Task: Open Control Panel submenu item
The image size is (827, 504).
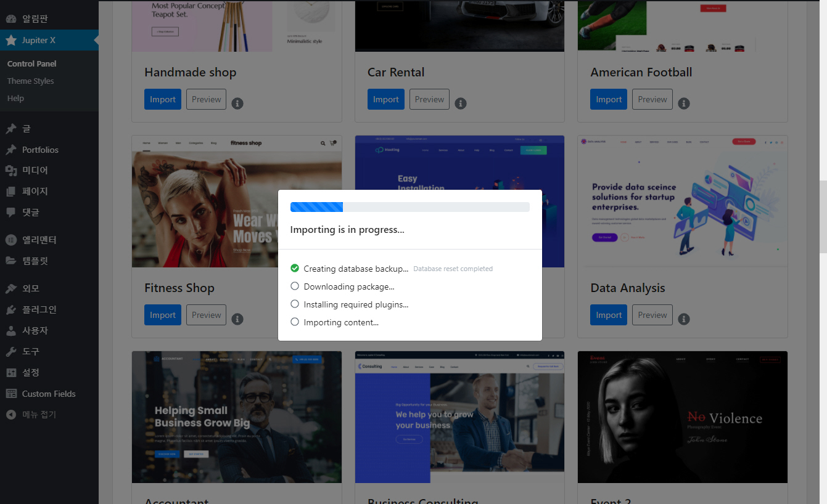Action: [32, 63]
